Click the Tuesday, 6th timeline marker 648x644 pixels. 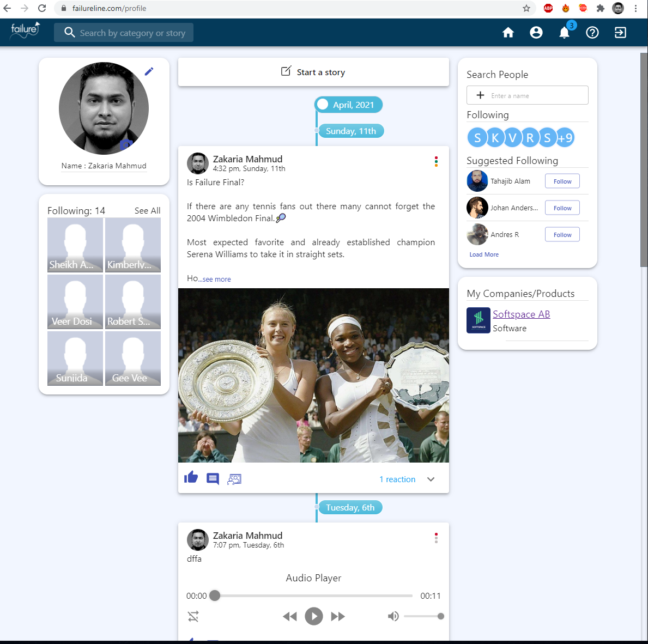point(350,508)
